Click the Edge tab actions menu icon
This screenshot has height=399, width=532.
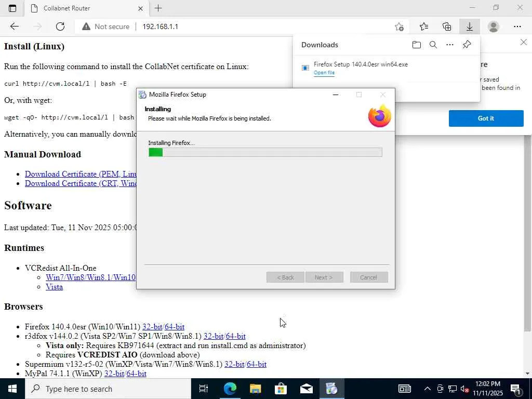click(x=12, y=8)
